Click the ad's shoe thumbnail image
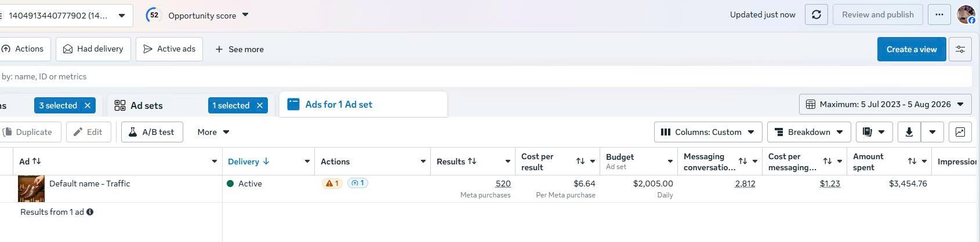This screenshot has height=242, width=980. pyautogui.click(x=31, y=188)
